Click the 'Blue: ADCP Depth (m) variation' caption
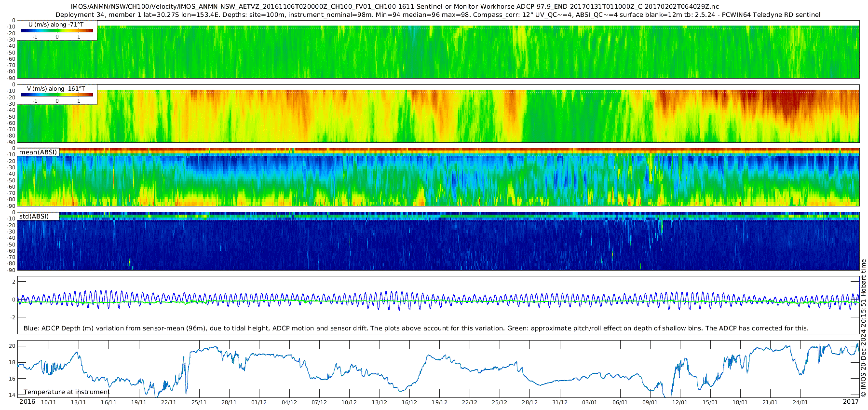The height and width of the screenshot is (410, 868). click(416, 328)
